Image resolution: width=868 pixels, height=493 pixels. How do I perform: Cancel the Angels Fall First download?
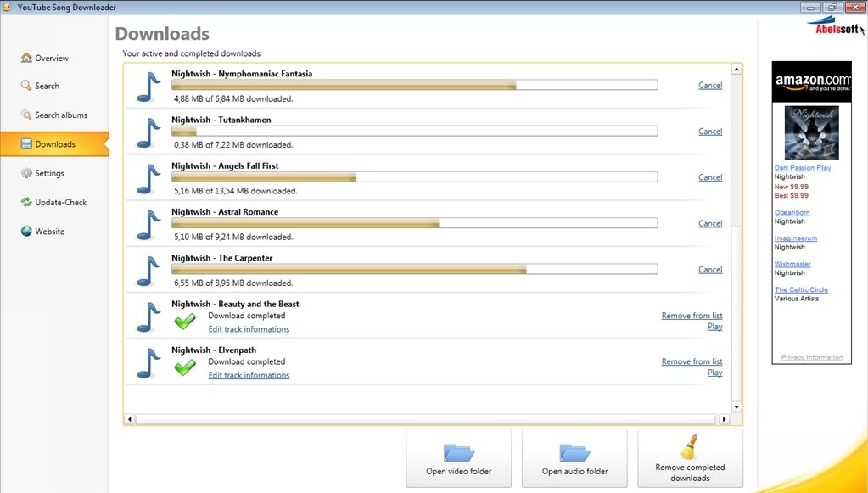coord(710,177)
